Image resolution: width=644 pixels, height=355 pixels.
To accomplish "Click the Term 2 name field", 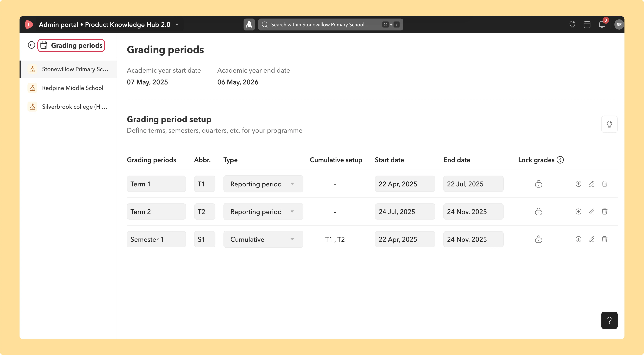I will pos(156,212).
